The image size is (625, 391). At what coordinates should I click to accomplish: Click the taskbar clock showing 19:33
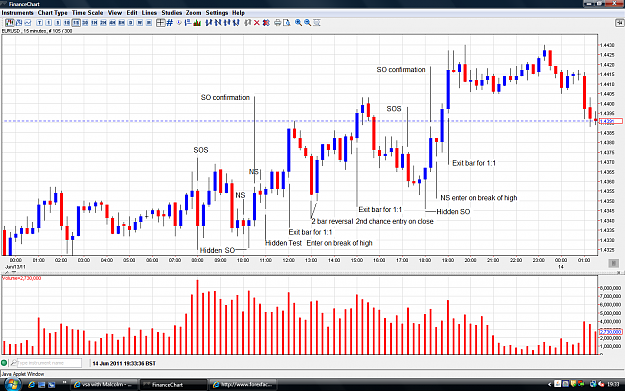click(613, 384)
